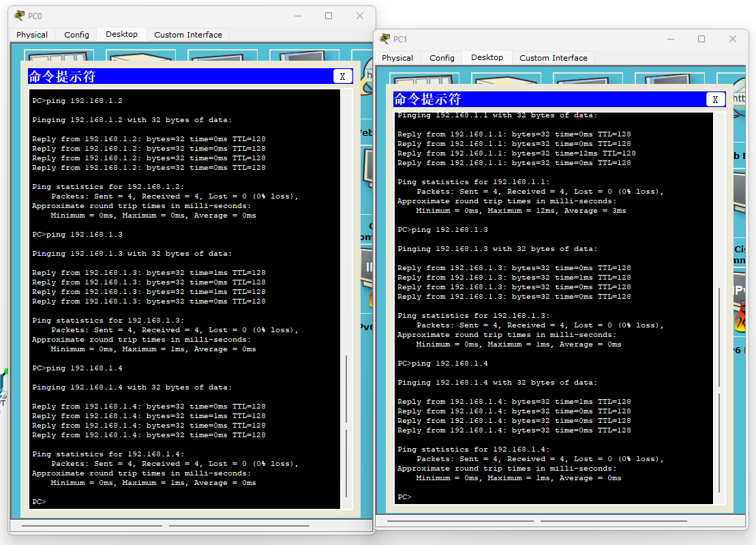Click 'Ping statistics for 192.168.1.2:' line
Viewport: 756px width, 545px height.
coord(108,187)
